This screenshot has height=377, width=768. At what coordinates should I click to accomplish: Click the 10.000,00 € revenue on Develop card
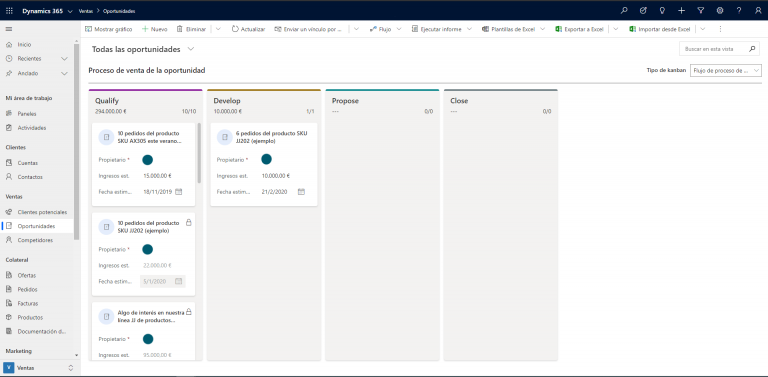pos(276,176)
